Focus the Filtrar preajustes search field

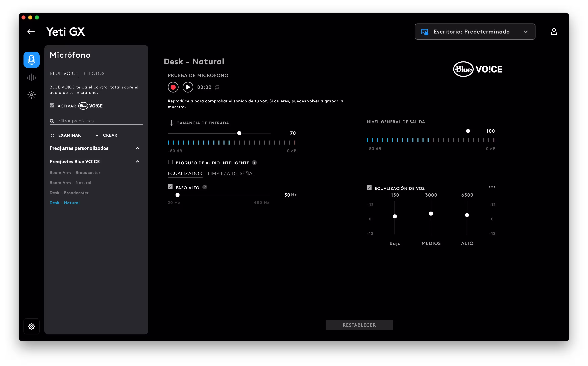tap(96, 121)
